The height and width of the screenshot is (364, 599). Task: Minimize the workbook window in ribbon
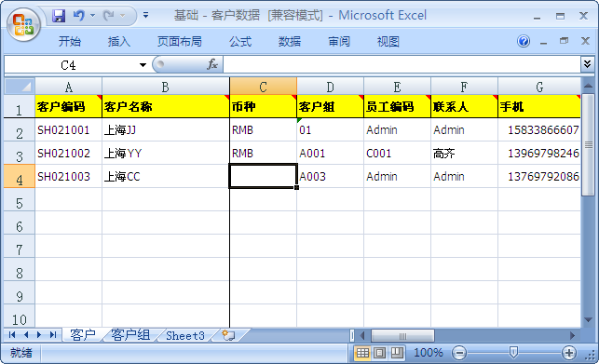(x=544, y=42)
